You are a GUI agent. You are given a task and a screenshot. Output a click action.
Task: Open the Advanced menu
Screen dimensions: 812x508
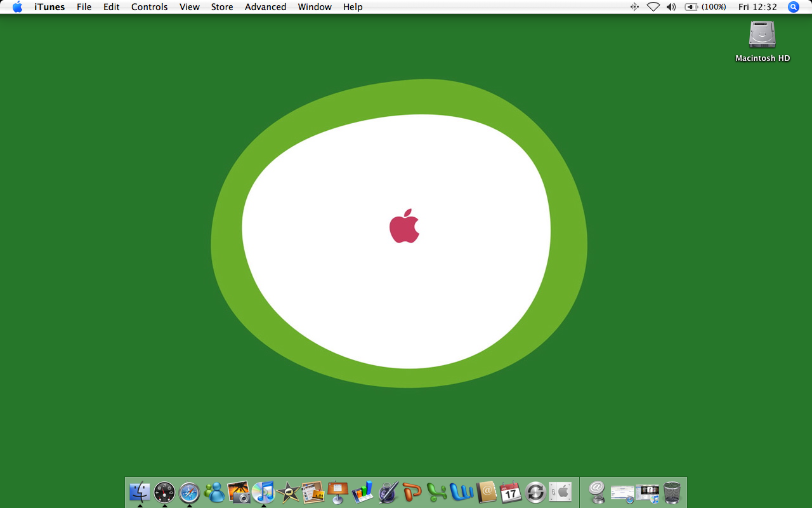tap(265, 7)
